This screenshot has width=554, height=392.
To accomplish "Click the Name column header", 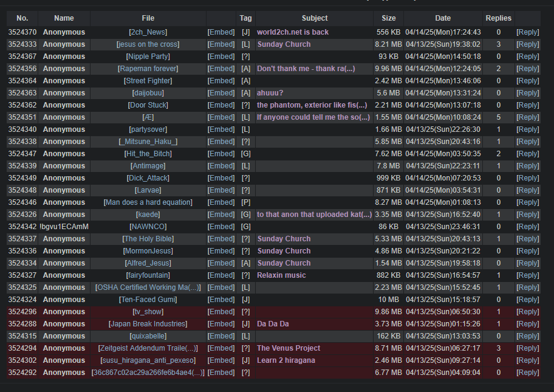I will 64,18.
